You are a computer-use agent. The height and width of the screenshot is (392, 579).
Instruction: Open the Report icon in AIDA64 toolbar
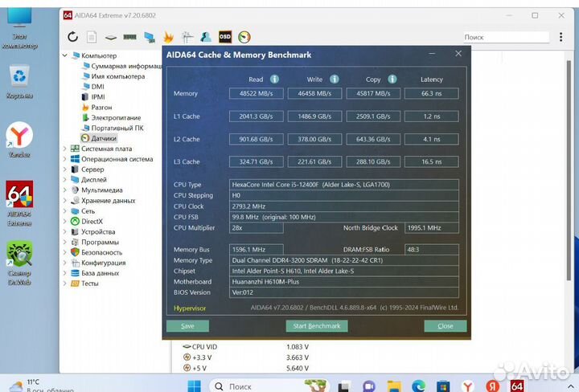[92, 37]
